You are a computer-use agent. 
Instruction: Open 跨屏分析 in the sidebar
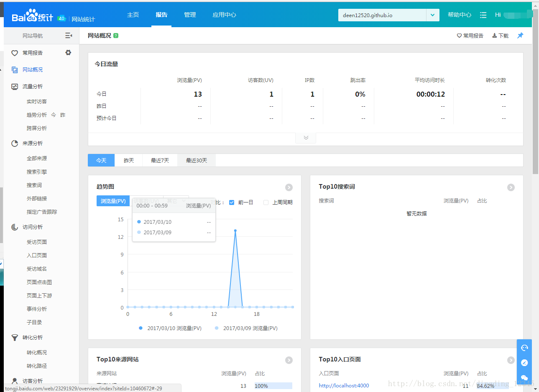[37, 128]
